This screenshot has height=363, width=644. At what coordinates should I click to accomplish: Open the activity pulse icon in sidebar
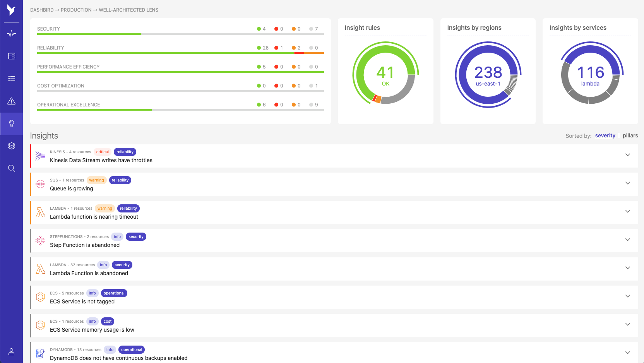click(12, 34)
